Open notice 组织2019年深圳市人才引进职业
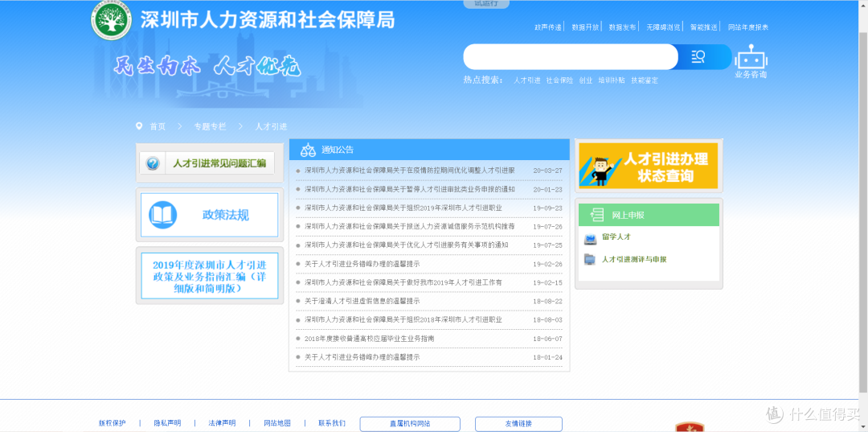The height and width of the screenshot is (432, 868). click(x=403, y=208)
